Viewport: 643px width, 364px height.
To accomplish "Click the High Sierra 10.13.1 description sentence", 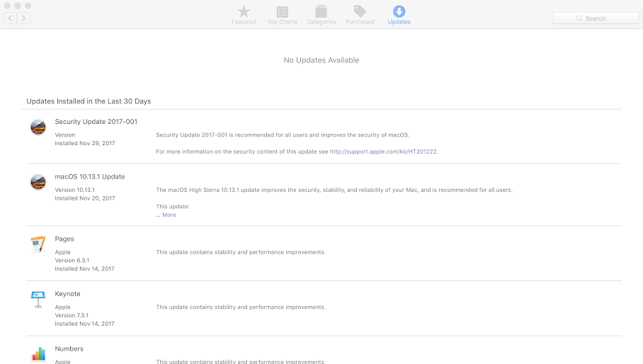I will (334, 190).
